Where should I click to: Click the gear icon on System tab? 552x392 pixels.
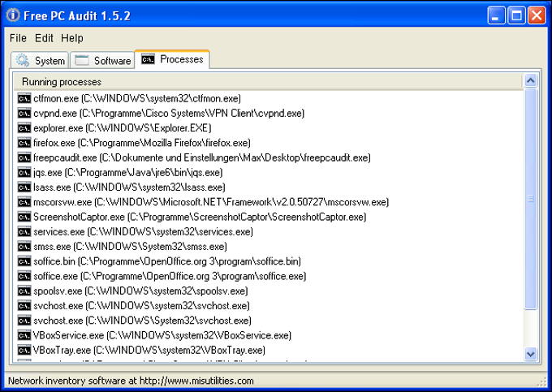coord(23,60)
